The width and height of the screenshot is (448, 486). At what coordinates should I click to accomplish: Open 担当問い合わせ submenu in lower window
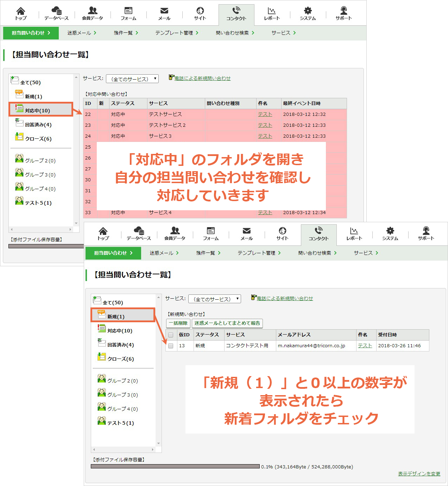click(113, 253)
